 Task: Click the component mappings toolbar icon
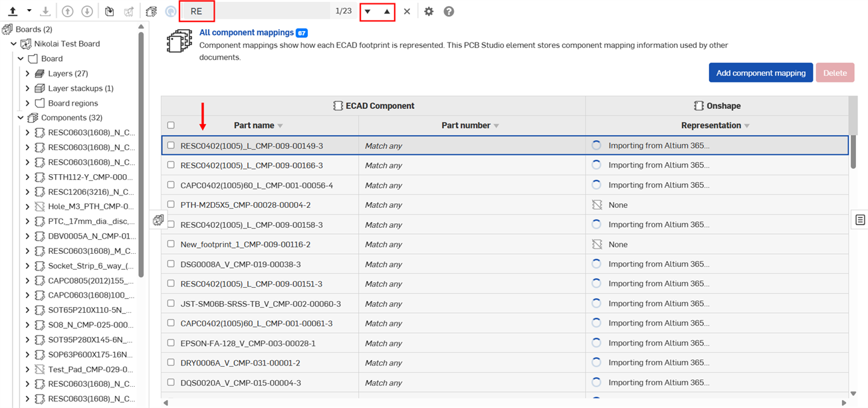pos(152,11)
